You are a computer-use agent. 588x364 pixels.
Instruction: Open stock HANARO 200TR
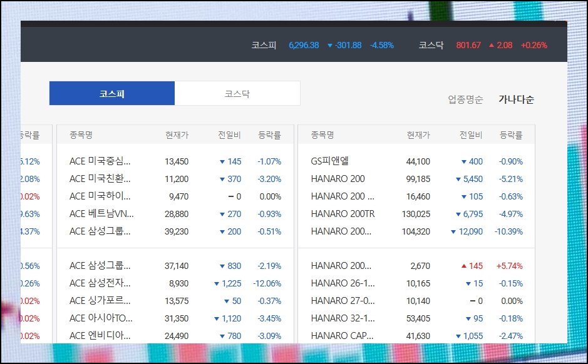[x=343, y=214]
